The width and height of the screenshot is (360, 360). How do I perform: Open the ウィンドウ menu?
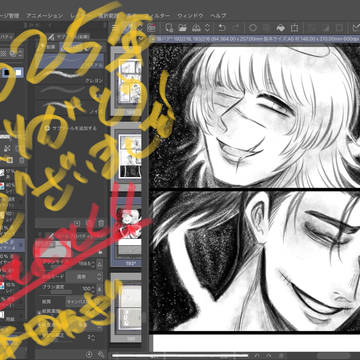(x=189, y=15)
